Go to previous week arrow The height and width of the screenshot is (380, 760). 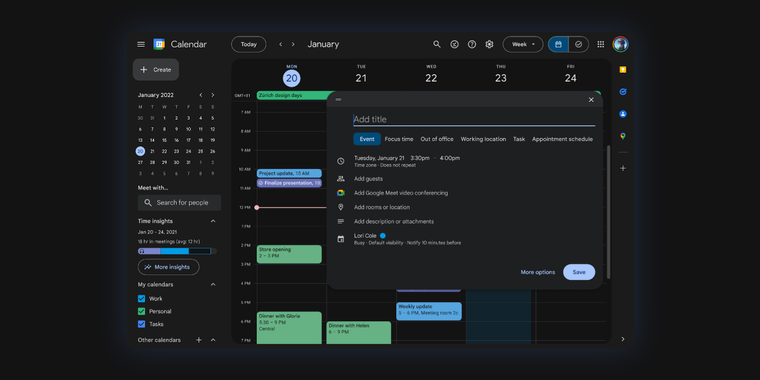point(280,44)
